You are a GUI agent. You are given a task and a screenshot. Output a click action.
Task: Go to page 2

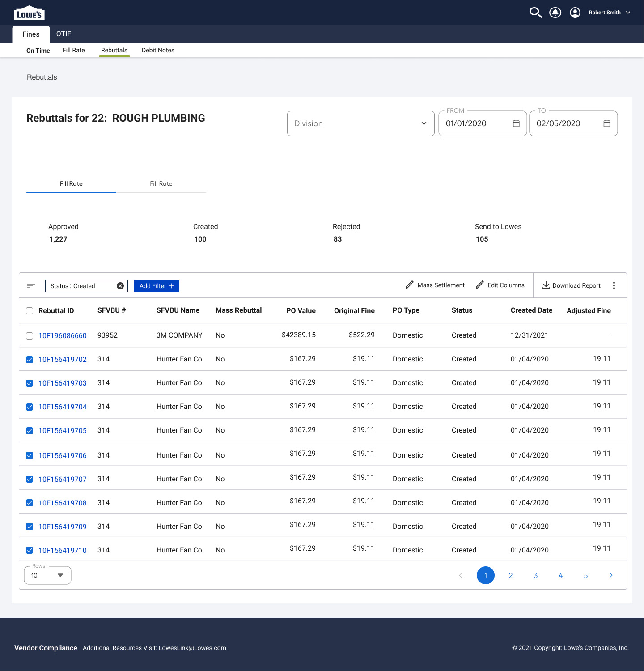tap(511, 576)
